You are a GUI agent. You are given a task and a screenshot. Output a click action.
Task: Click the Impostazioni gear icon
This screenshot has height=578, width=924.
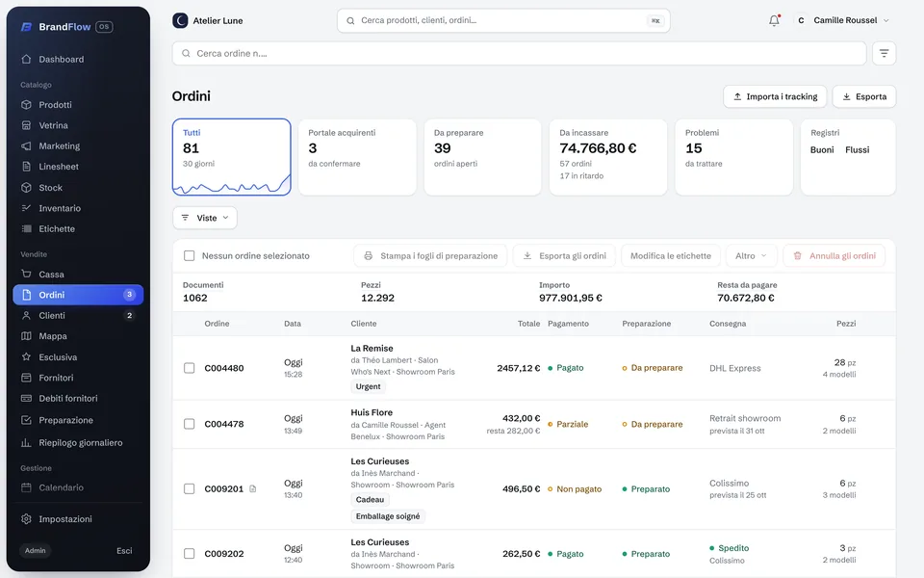click(x=26, y=519)
